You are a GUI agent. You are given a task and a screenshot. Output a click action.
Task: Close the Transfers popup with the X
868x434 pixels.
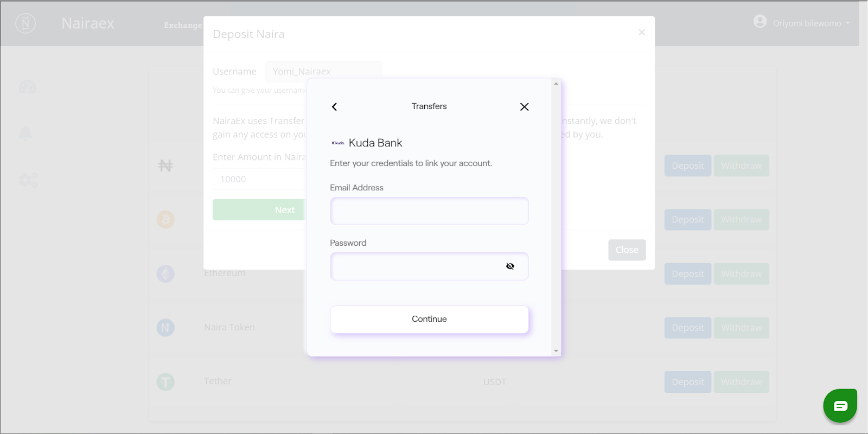pyautogui.click(x=524, y=107)
